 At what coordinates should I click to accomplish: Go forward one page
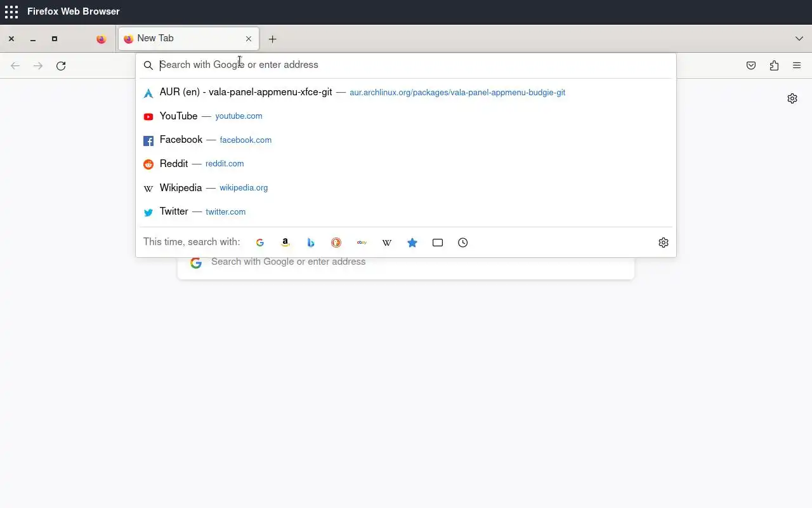point(38,65)
